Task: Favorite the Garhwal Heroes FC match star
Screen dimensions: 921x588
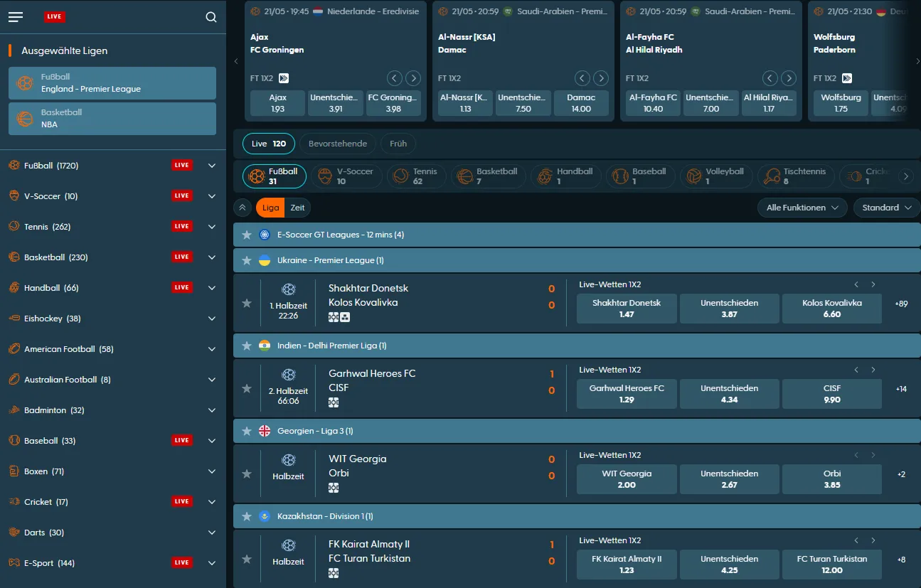Action: click(247, 388)
